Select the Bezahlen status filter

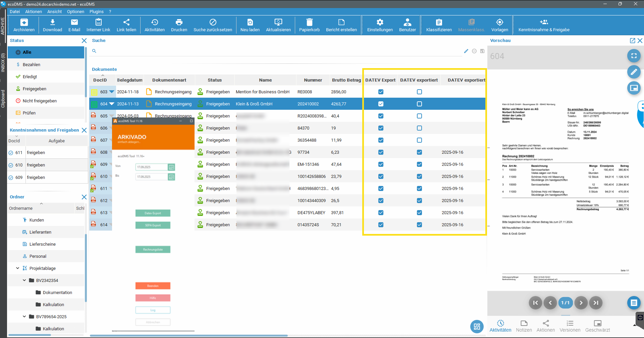[32, 64]
